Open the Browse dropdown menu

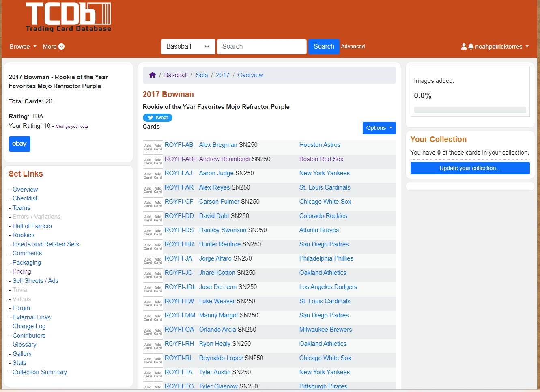click(23, 47)
